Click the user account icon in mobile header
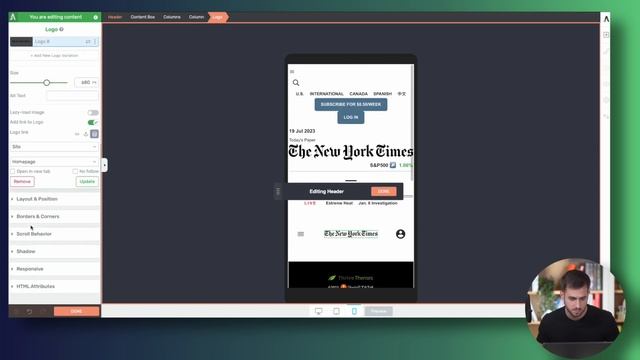 [x=400, y=234]
